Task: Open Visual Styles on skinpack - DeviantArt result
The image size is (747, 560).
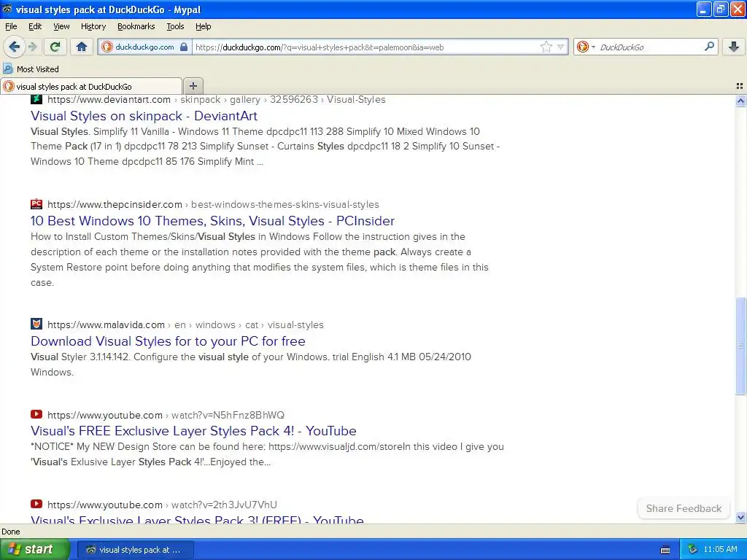Action: [x=144, y=116]
